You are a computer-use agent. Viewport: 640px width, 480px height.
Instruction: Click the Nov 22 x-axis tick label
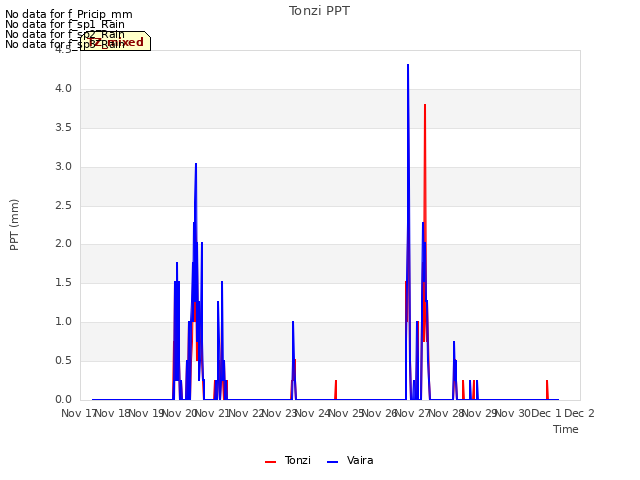tap(245, 413)
